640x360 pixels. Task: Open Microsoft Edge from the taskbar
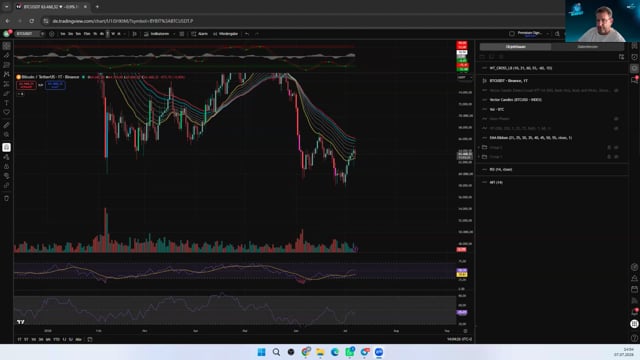pyautogui.click(x=335, y=352)
